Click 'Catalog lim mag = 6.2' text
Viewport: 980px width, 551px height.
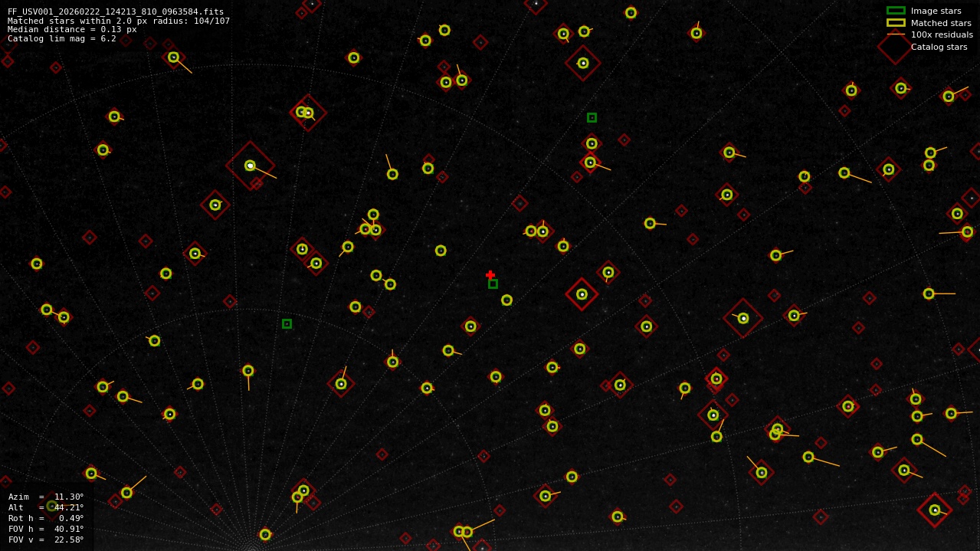coord(62,38)
